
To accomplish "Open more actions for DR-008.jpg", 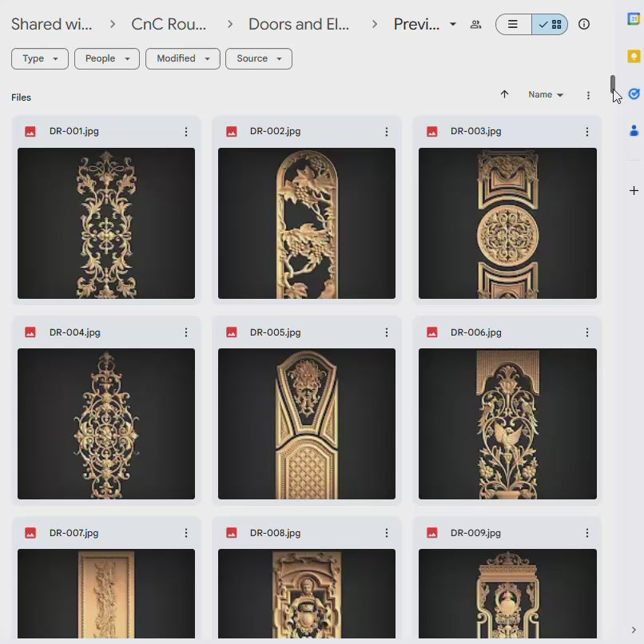I will 387,533.
